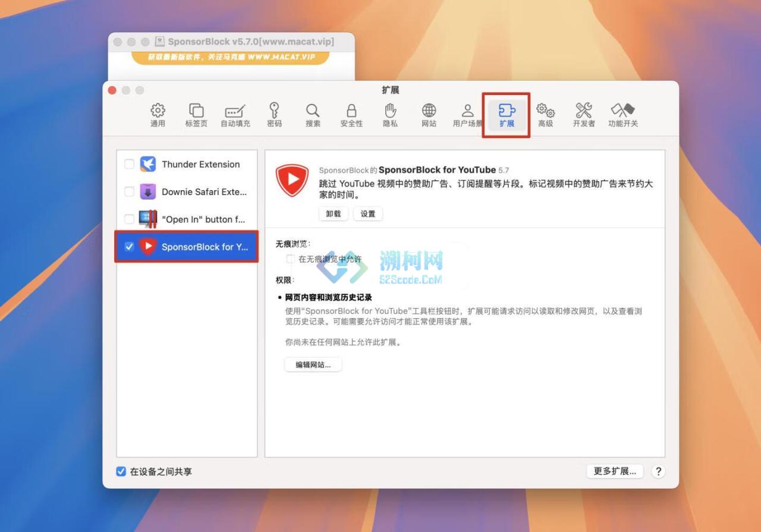This screenshot has width=761, height=532.
Task: Select the "Open In" button f... row
Action: (187, 219)
